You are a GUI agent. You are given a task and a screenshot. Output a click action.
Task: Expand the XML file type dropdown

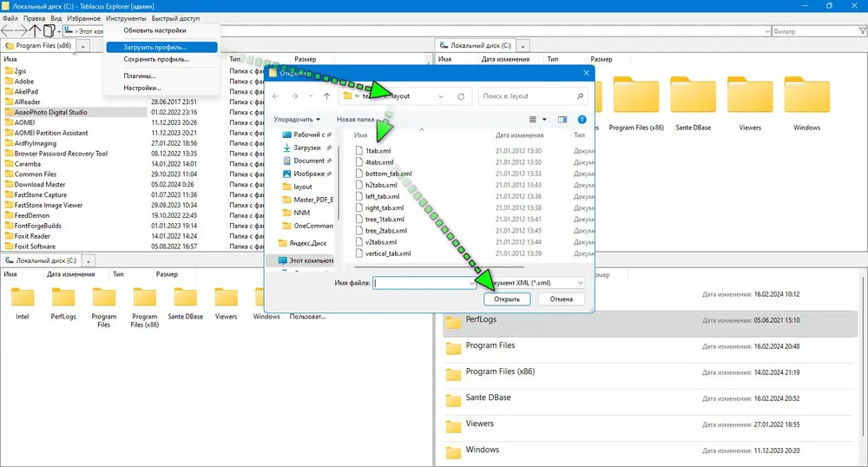pos(579,283)
